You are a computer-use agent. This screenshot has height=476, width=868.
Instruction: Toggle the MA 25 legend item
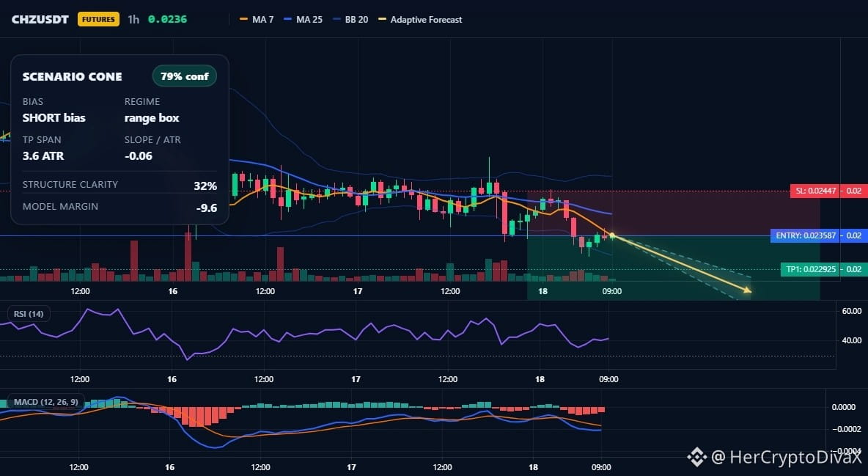[304, 19]
